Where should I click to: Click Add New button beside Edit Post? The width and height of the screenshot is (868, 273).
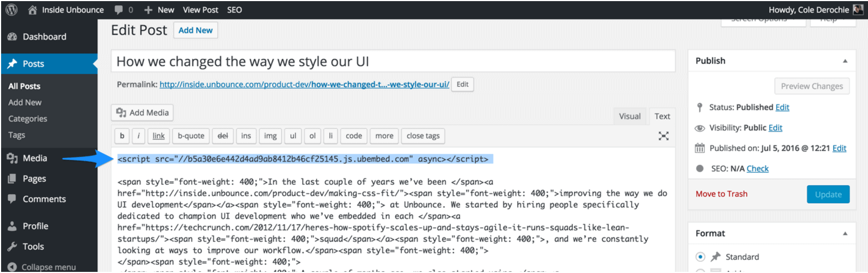click(x=196, y=30)
